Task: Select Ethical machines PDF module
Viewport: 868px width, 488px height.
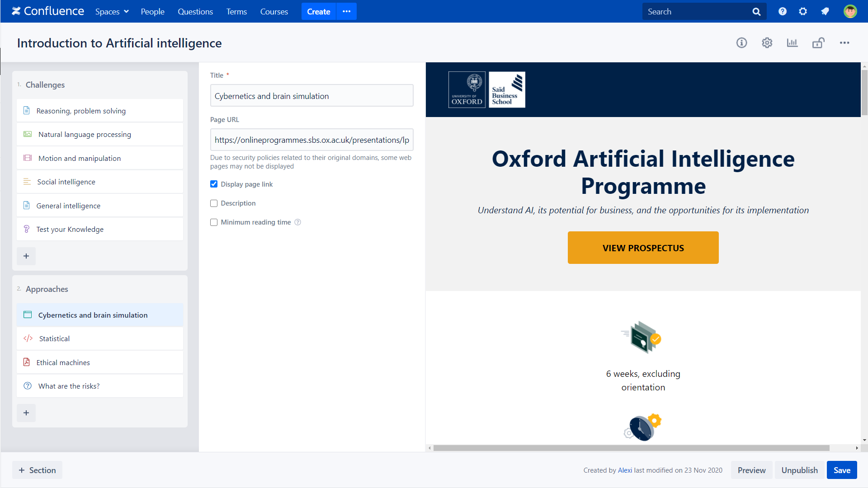Action: 100,362
